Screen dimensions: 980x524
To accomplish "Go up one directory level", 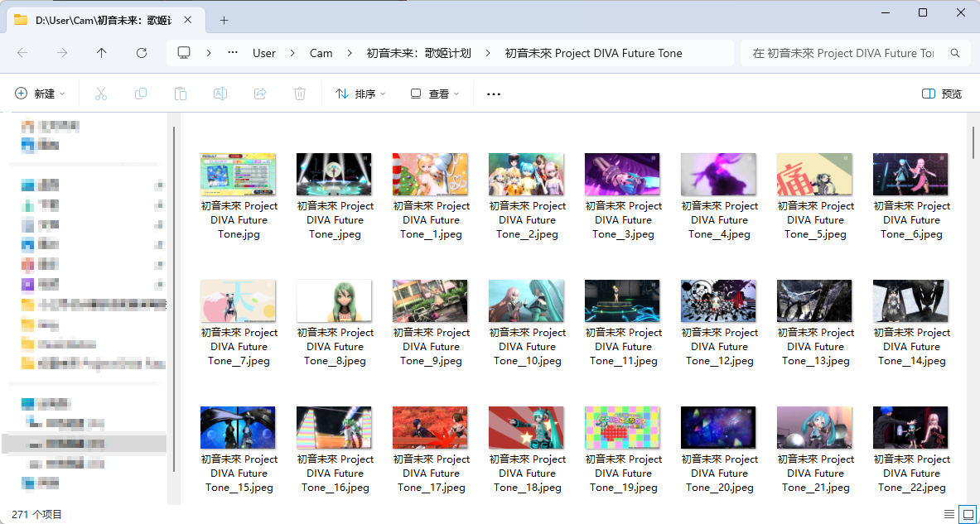I will coord(102,53).
